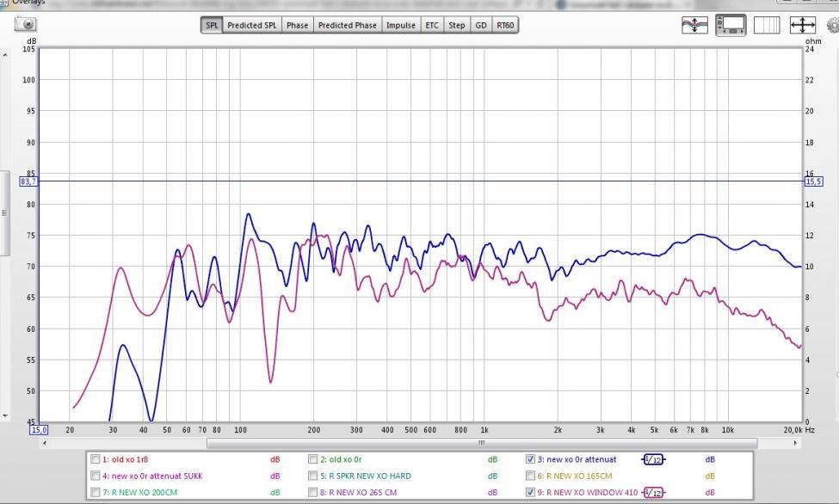The height and width of the screenshot is (504, 839).
Task: Select the GD tab
Action: pyautogui.click(x=481, y=25)
